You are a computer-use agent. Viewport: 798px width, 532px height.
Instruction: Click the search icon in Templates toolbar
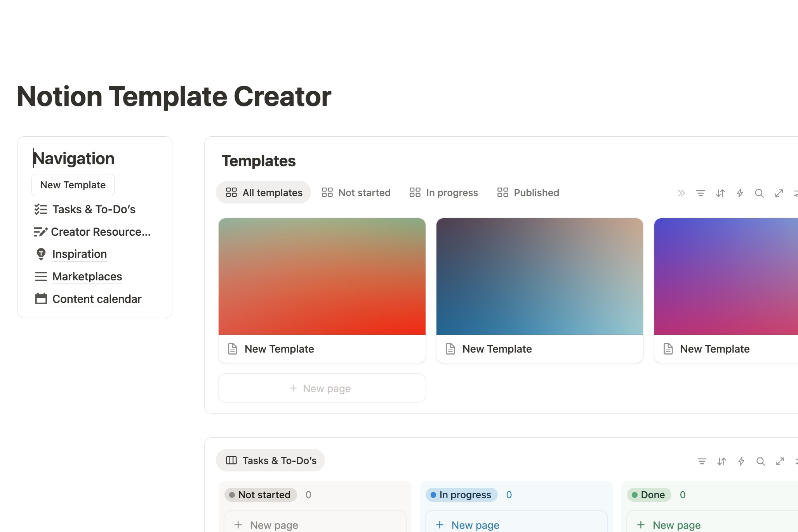pyautogui.click(x=759, y=193)
